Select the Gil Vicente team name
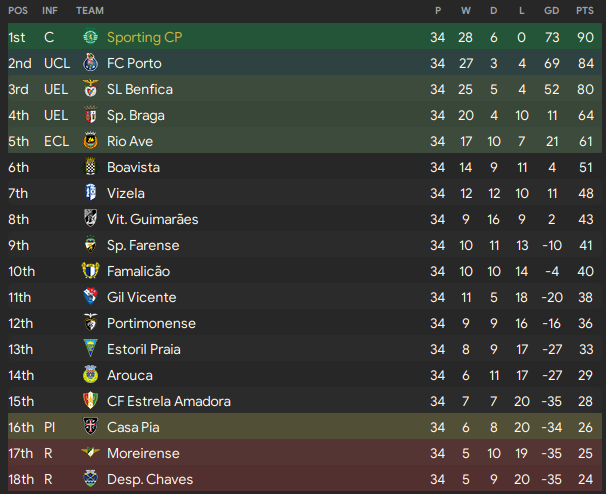The image size is (606, 494). coord(141,297)
